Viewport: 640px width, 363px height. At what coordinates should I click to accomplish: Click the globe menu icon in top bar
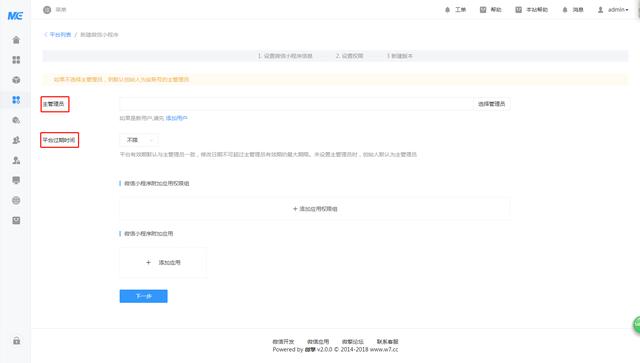coord(47,10)
